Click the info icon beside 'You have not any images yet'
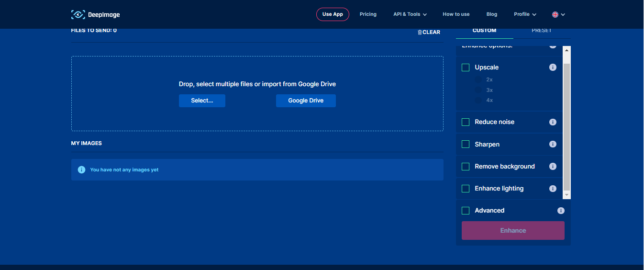The height and width of the screenshot is (270, 644). tap(81, 169)
